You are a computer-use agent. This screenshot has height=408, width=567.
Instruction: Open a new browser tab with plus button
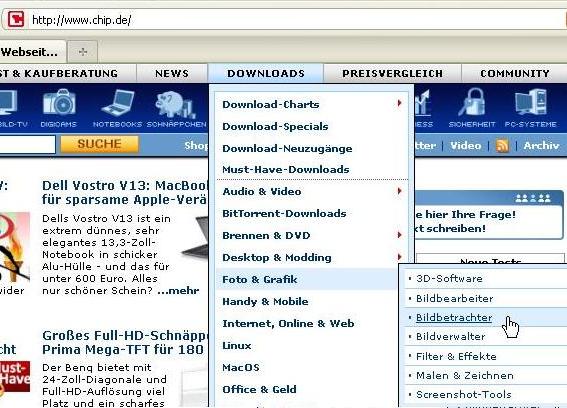tap(83, 52)
